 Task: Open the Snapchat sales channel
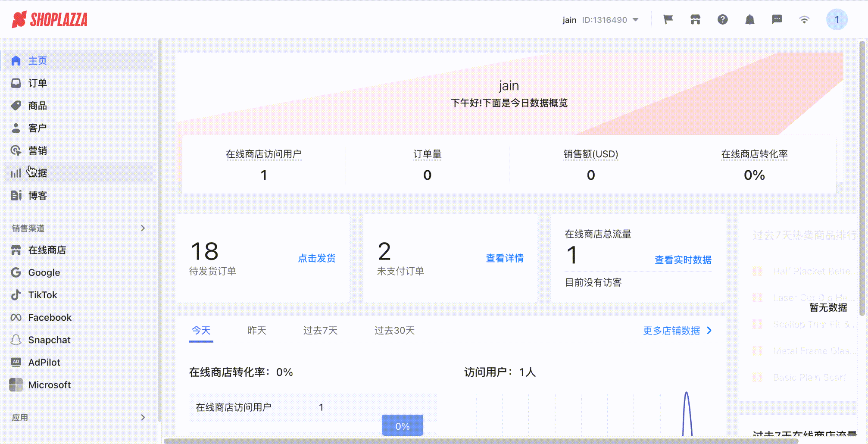click(x=49, y=340)
